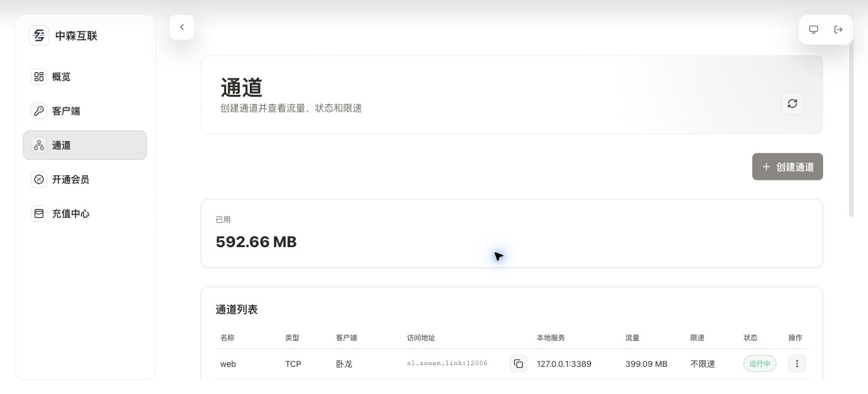Click the 通道 network icon
This screenshot has height=394, width=868.
39,145
